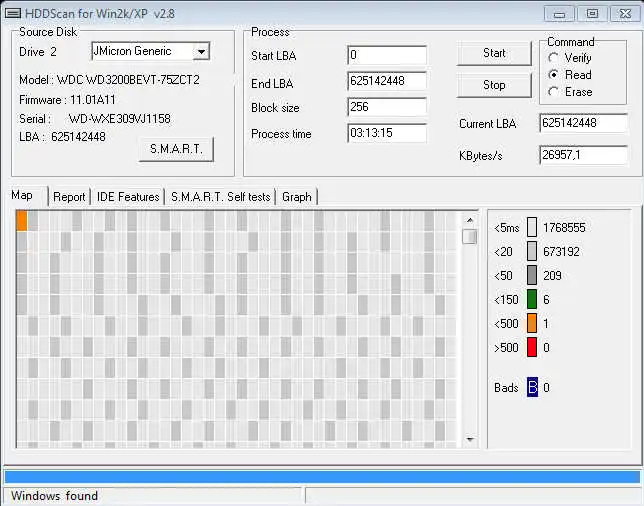Click the map scrollbar thumb

click(x=470, y=237)
